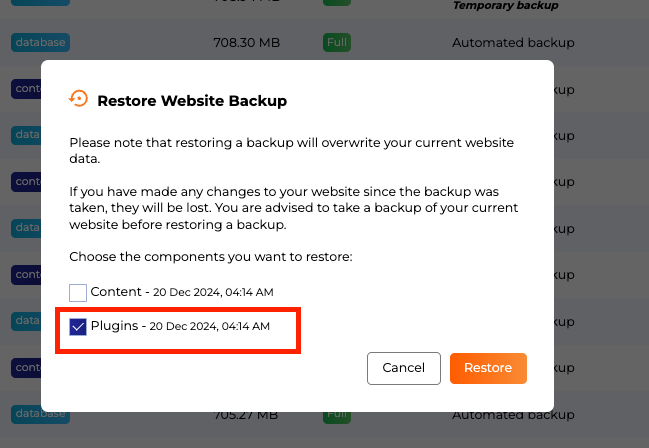649x448 pixels.
Task: Click the green Full badge beside 708.30 MB
Action: [x=336, y=43]
